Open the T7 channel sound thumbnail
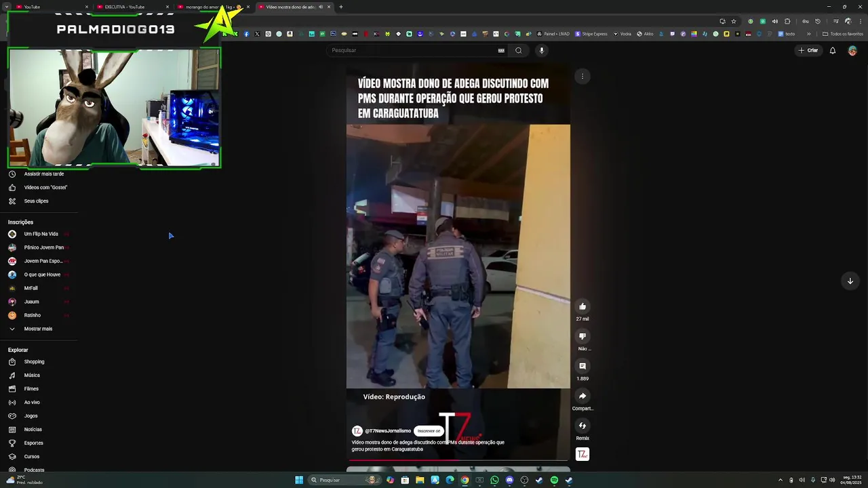Screen dimensions: 868x488 pos(583,454)
